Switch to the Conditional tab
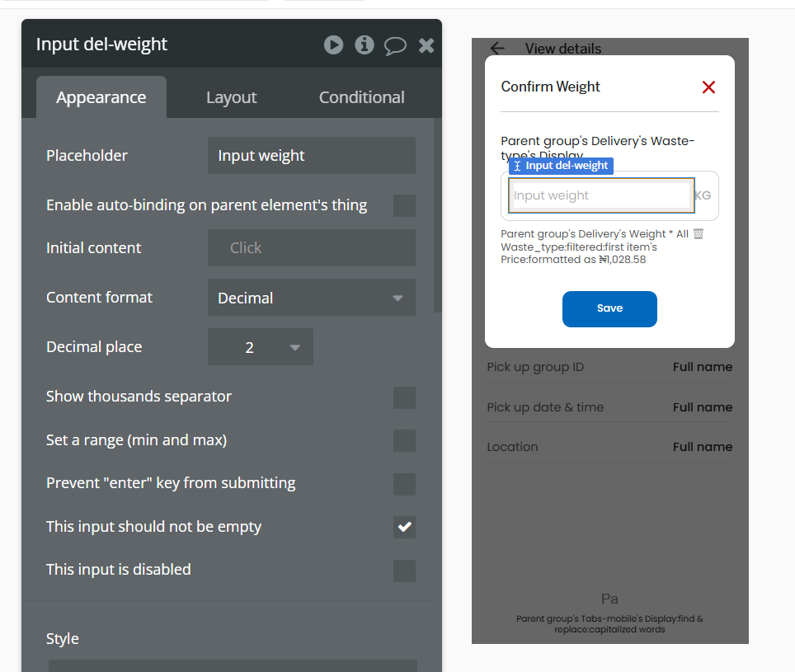 (x=361, y=96)
